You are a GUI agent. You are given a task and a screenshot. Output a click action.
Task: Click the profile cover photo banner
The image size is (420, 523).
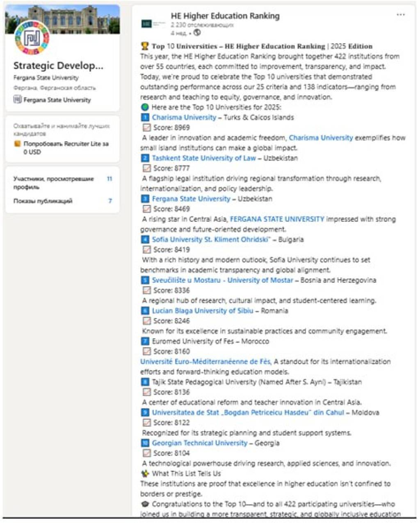point(82,18)
